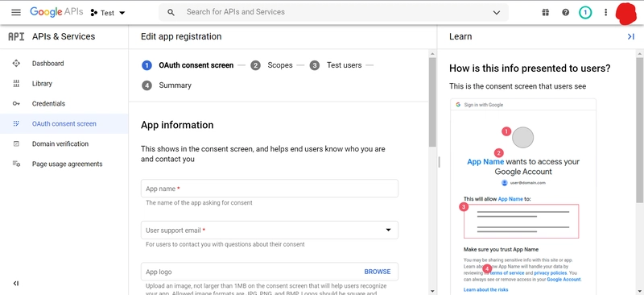
Task: Click the App information heading
Action: click(x=177, y=125)
